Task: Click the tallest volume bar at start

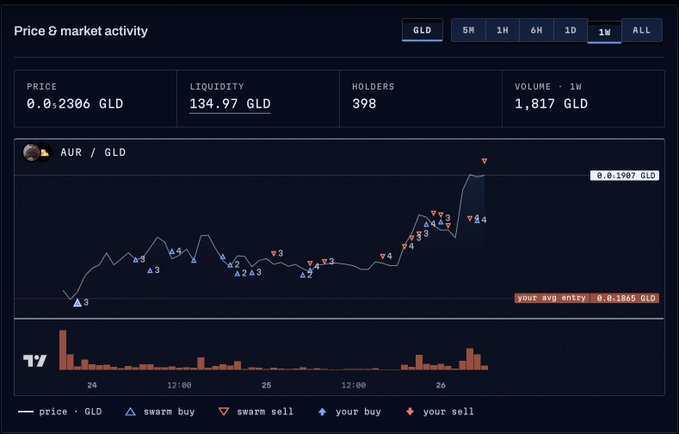Action: [63, 350]
